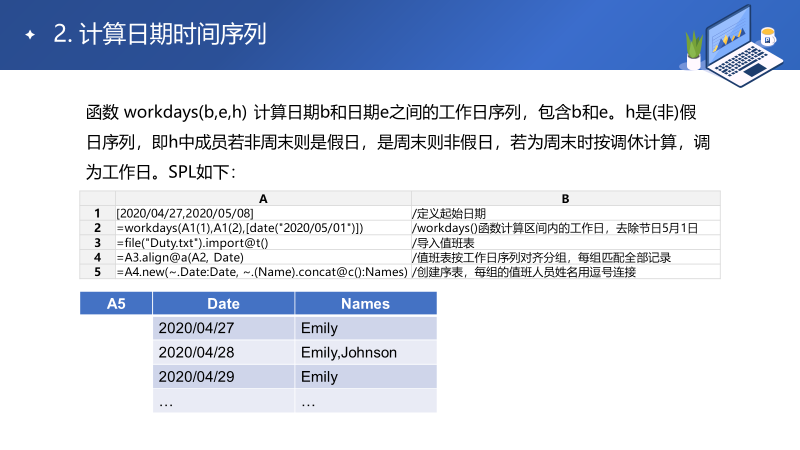Click column header B of the code grid
The width and height of the screenshot is (800, 450).
(x=566, y=198)
